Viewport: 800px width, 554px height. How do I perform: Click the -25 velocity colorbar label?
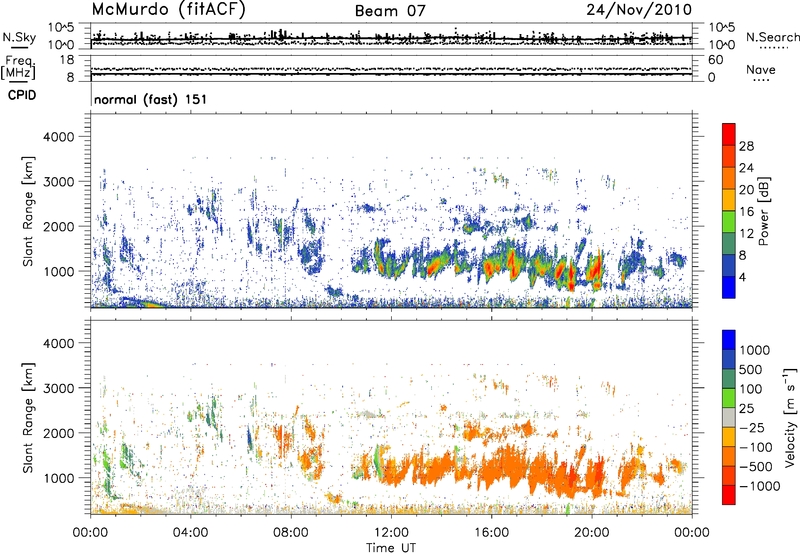click(x=751, y=427)
